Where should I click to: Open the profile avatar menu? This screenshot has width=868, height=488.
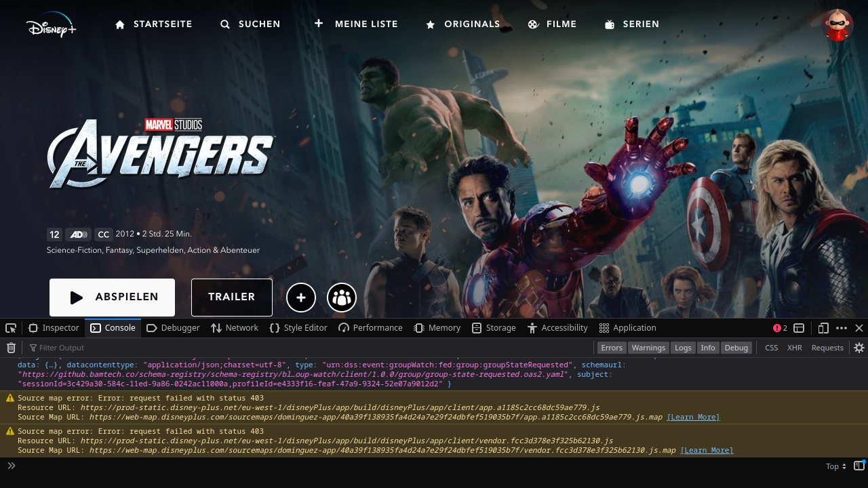point(837,25)
